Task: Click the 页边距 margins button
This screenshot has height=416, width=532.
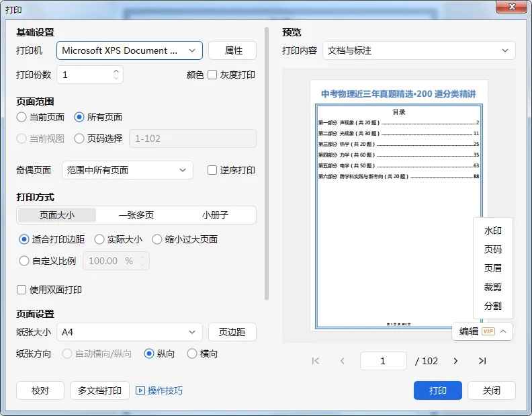Action: point(232,332)
